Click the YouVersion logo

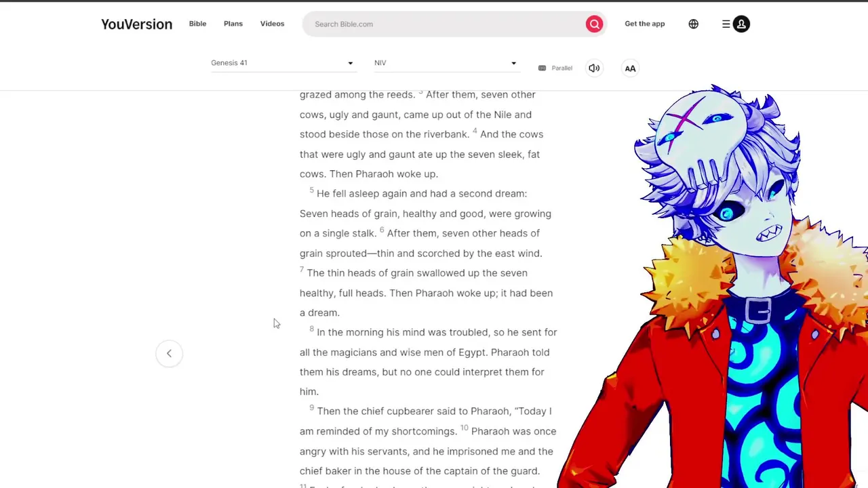pyautogui.click(x=136, y=24)
